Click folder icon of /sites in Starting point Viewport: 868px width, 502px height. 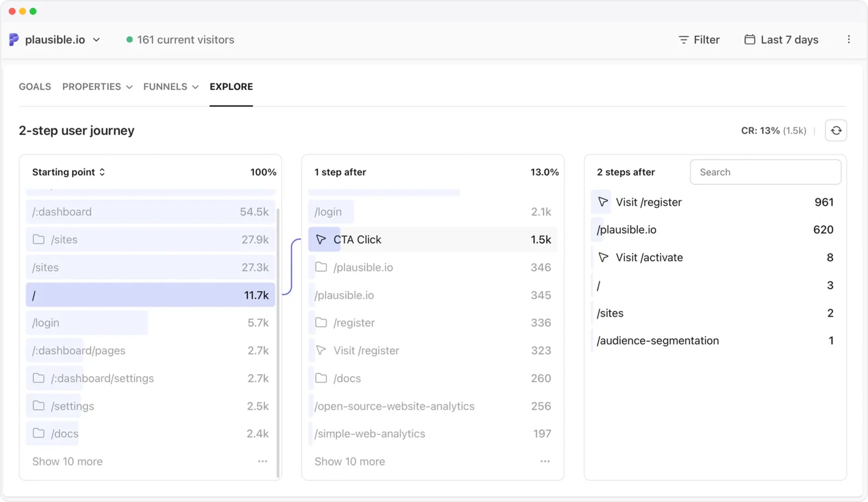(x=39, y=239)
